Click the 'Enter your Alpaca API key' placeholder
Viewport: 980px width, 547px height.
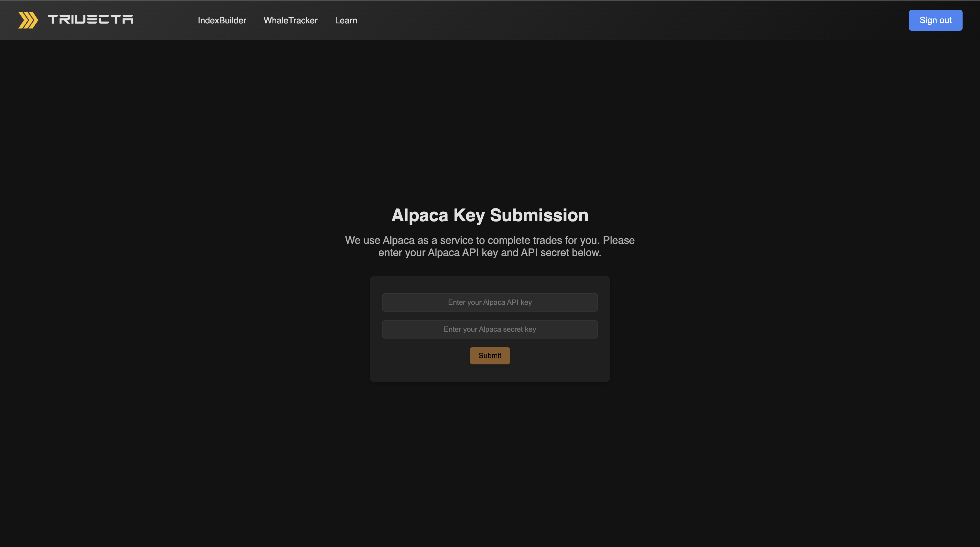tap(490, 302)
